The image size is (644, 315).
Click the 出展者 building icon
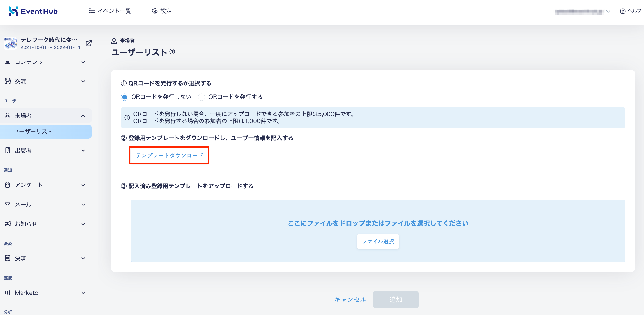pyautogui.click(x=8, y=150)
